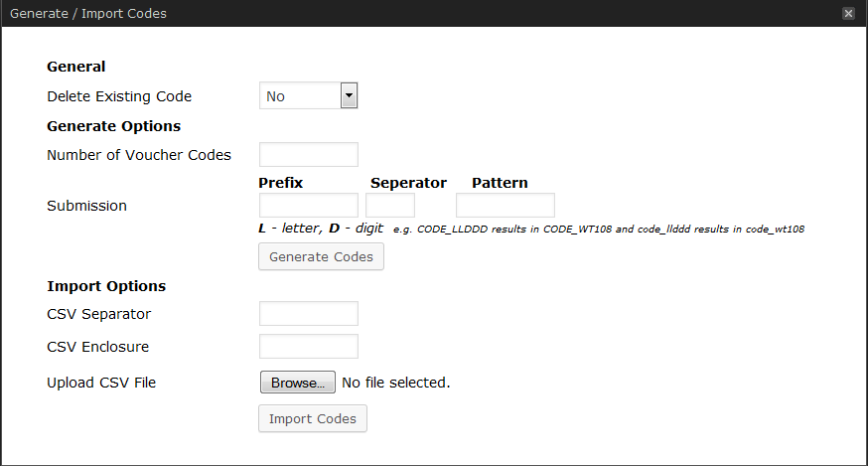Viewport: 868px width, 466px height.
Task: Click the "Delete Existing Code" label text
Action: 119,96
